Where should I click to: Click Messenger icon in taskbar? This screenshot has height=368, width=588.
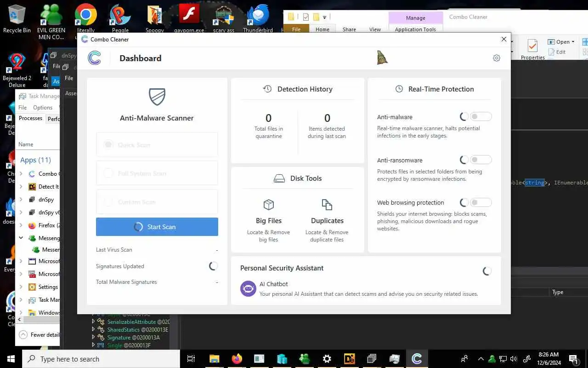point(304,359)
